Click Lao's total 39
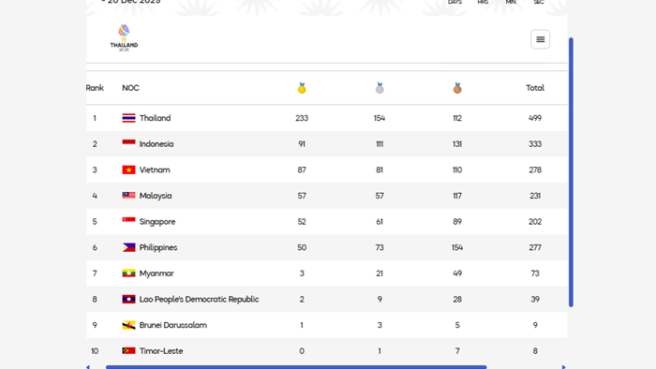 pos(535,299)
